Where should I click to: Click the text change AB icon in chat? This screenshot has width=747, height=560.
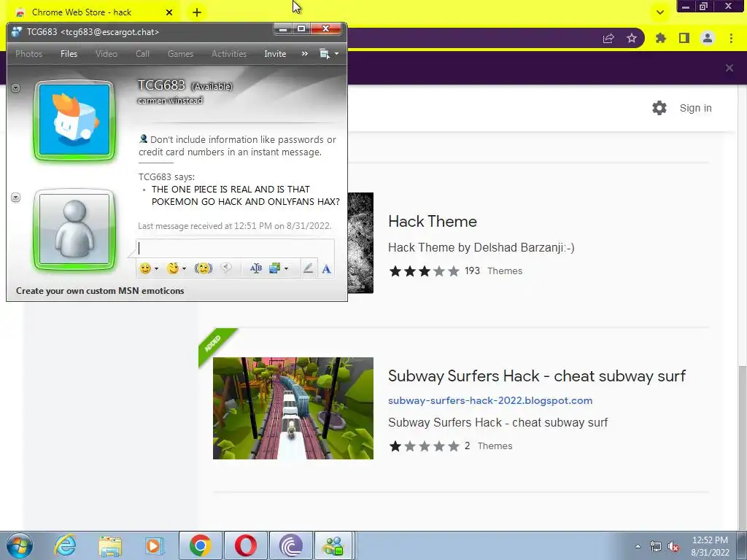[256, 268]
